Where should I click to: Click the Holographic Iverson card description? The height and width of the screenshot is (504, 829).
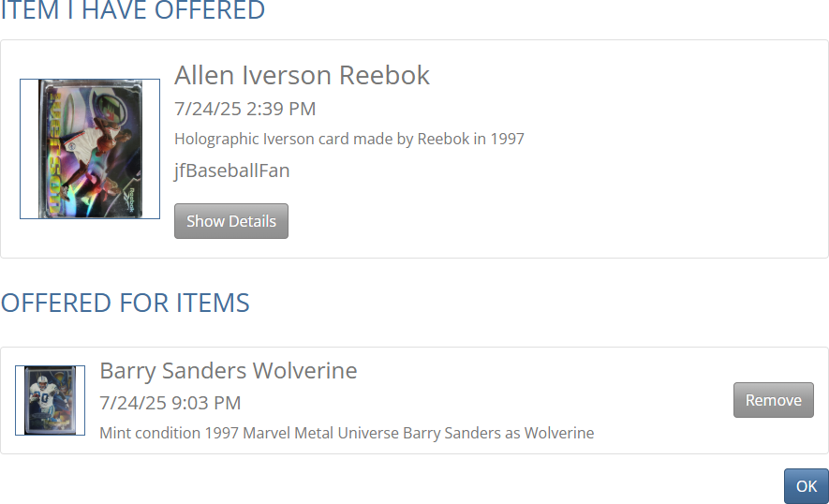[348, 139]
